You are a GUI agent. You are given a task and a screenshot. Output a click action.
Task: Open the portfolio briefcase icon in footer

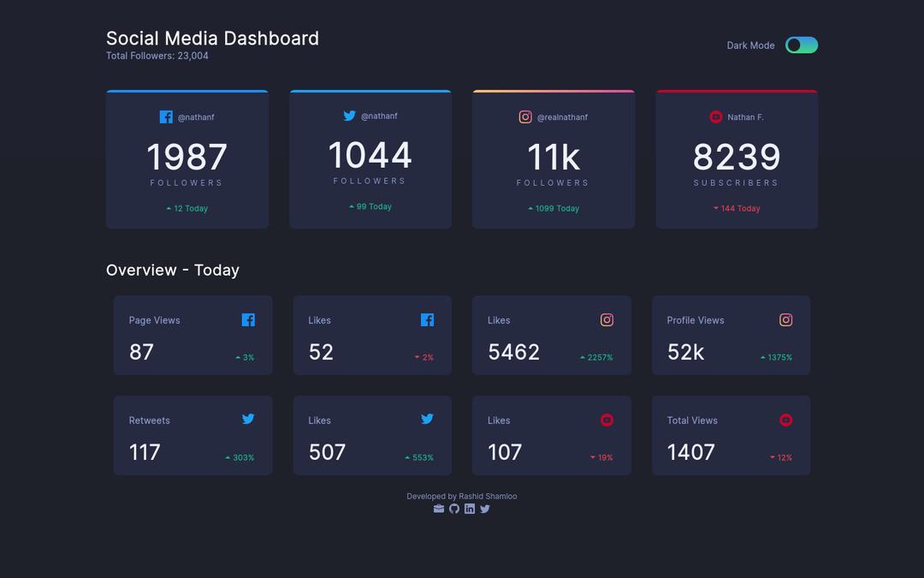click(439, 509)
